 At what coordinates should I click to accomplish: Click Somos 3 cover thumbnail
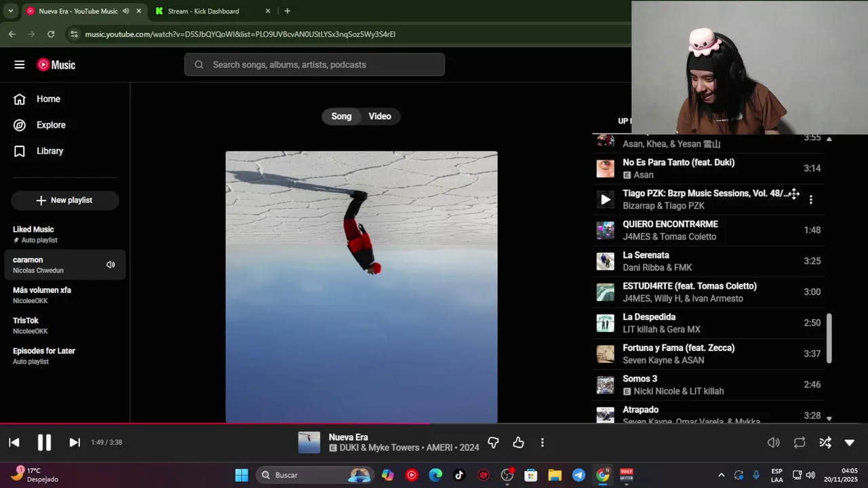pyautogui.click(x=605, y=385)
